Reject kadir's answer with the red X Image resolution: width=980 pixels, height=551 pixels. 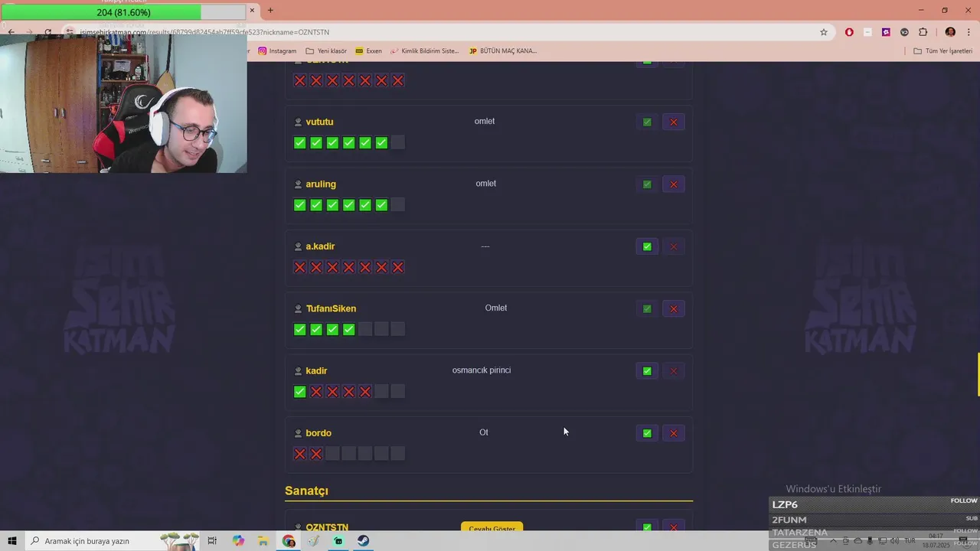674,371
